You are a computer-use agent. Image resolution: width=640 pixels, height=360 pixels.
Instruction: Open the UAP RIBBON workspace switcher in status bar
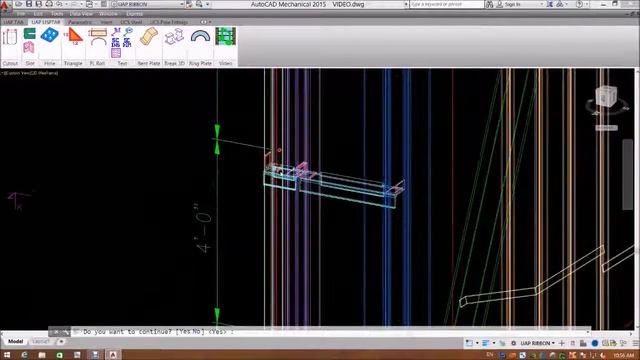(538, 343)
